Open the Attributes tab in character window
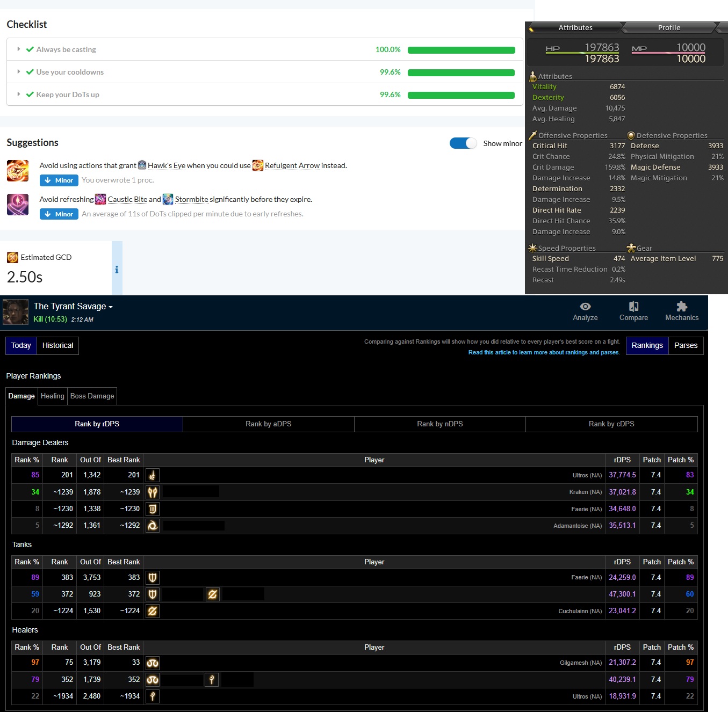728x712 pixels. pos(575,27)
